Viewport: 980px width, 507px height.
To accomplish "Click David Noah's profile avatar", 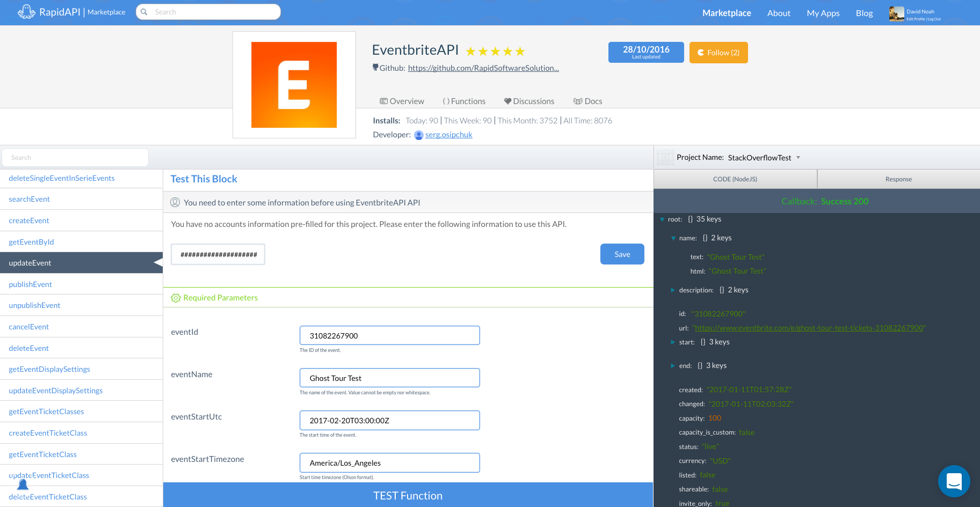I will 896,13.
